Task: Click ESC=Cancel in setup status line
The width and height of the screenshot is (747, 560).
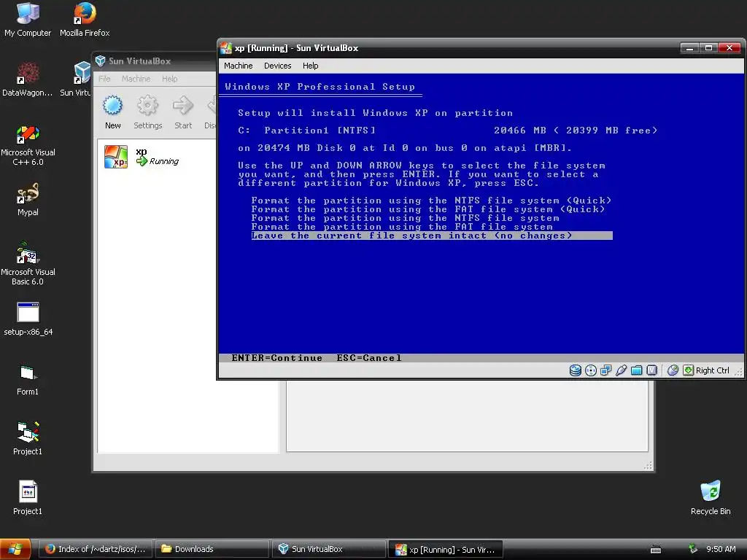Action: [368, 358]
